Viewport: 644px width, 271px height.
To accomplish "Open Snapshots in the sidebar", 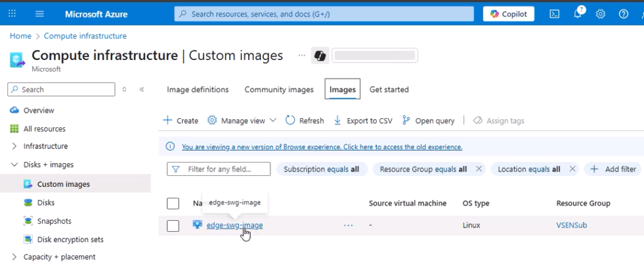I will 54,221.
